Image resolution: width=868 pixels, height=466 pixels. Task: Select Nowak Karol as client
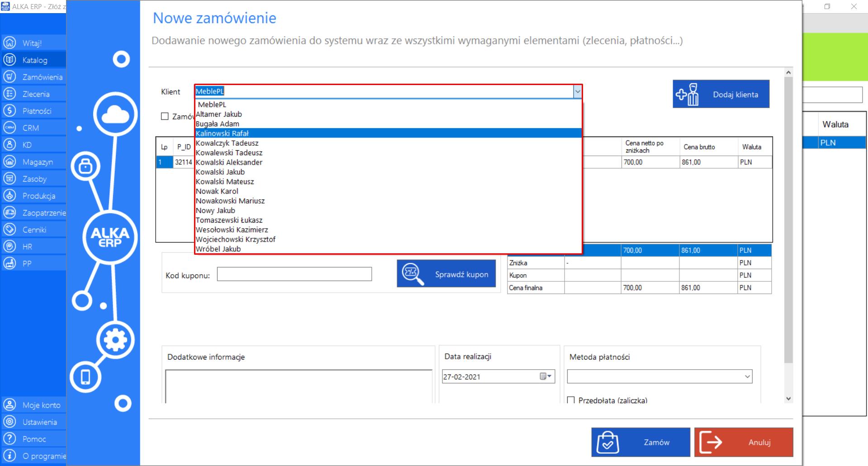point(388,191)
